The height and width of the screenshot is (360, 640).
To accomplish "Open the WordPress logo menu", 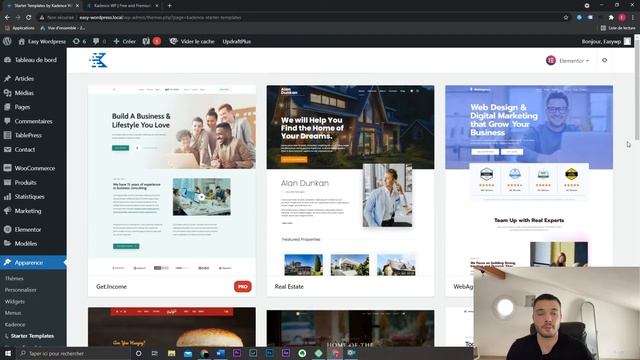I will coord(7,41).
